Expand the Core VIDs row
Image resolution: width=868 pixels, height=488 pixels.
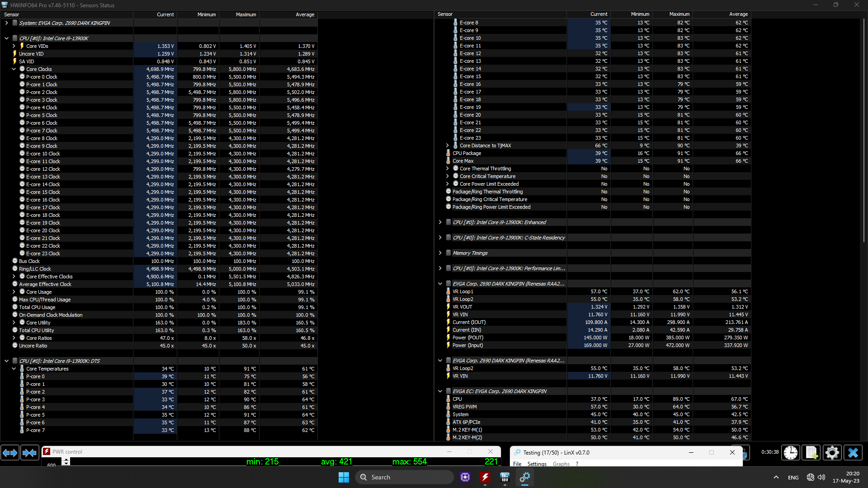(x=14, y=46)
